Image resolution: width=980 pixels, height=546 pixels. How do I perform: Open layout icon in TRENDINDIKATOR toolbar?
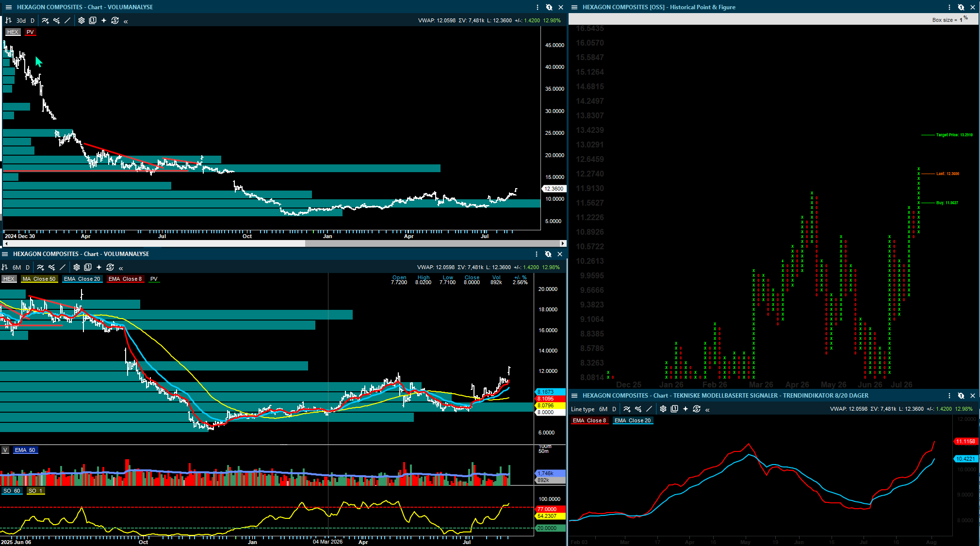coord(674,409)
